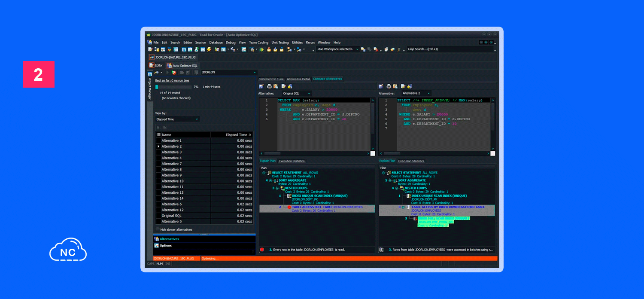
Task: Click the graduation cap icon near Jump Search
Action: click(399, 49)
